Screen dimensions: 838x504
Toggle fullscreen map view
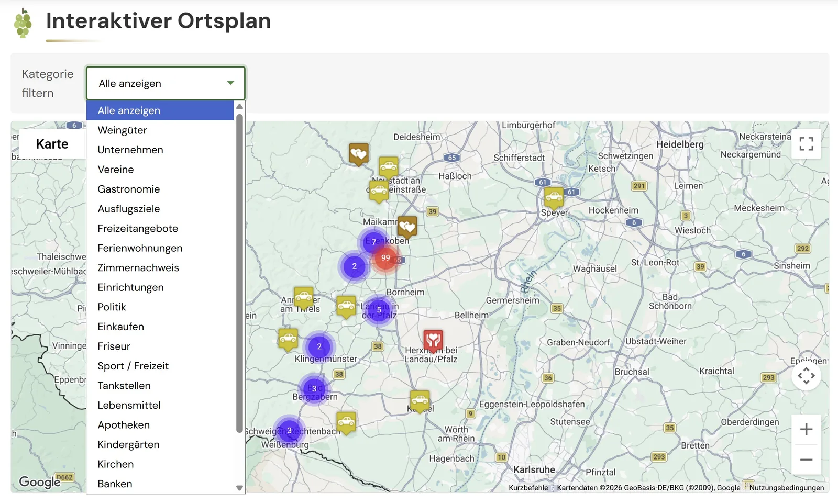pyautogui.click(x=806, y=144)
